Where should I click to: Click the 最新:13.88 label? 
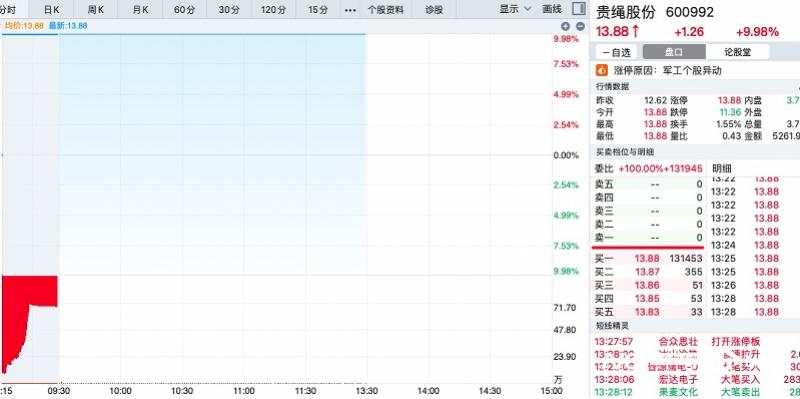68,26
